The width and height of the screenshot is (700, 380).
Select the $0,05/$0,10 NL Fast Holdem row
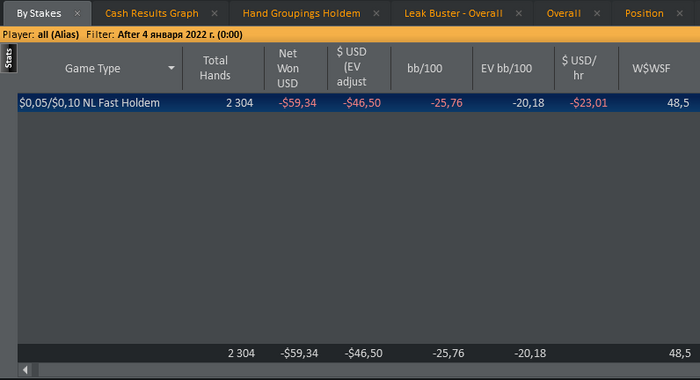pos(359,103)
